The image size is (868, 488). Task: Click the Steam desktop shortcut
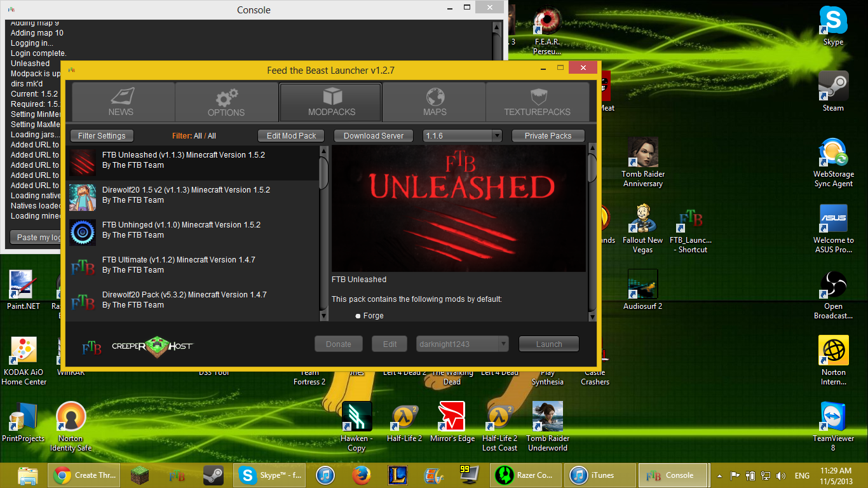click(x=833, y=91)
